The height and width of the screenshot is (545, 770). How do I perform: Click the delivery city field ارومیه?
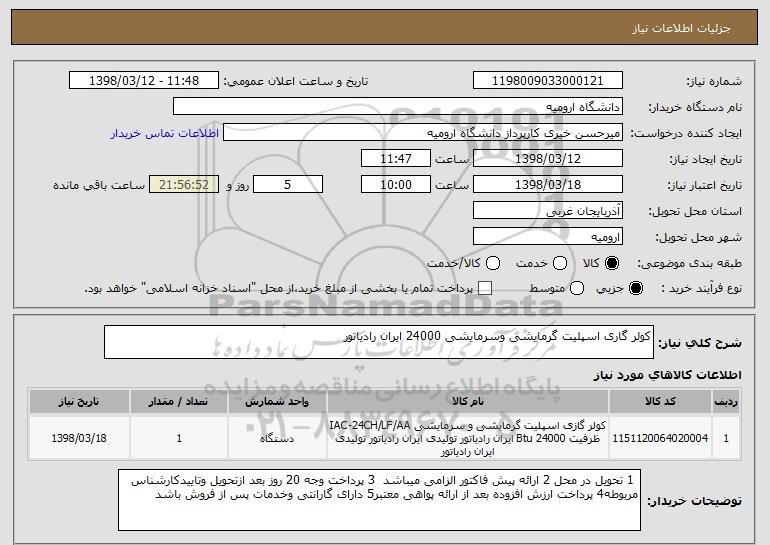548,237
